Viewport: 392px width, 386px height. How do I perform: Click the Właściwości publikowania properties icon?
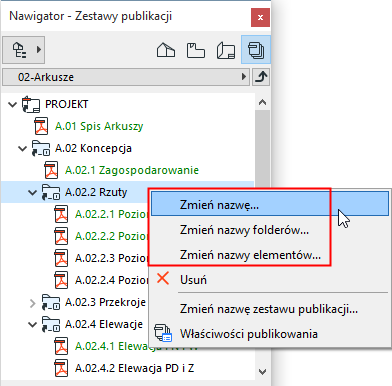163,333
